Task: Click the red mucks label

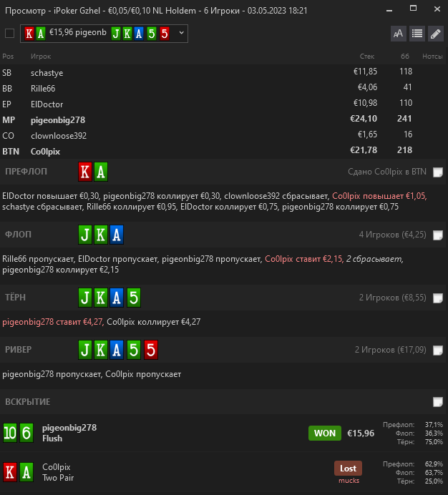Action: pyautogui.click(x=349, y=481)
